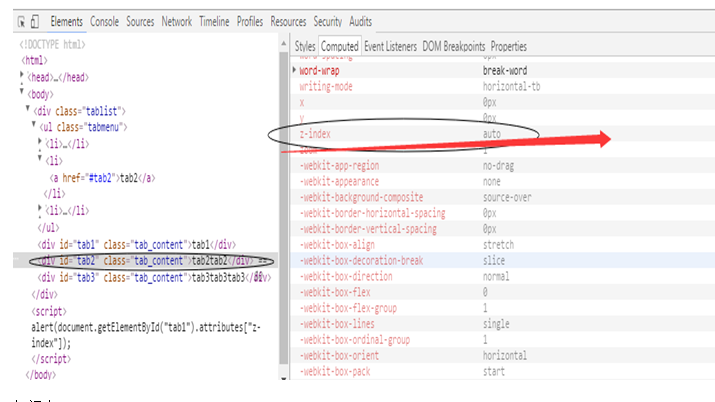Expand the first collapsed li node
This screenshot has height=402, width=715.
[40, 142]
